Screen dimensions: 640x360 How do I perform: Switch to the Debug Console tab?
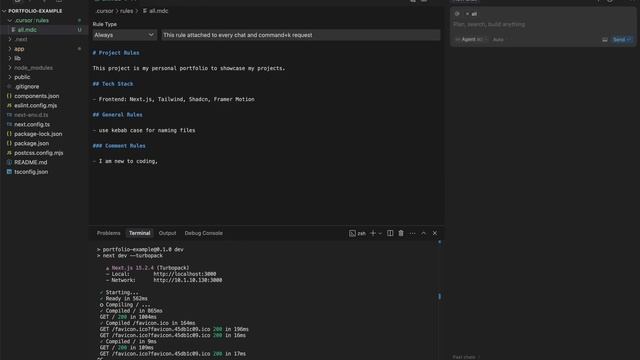(203, 233)
